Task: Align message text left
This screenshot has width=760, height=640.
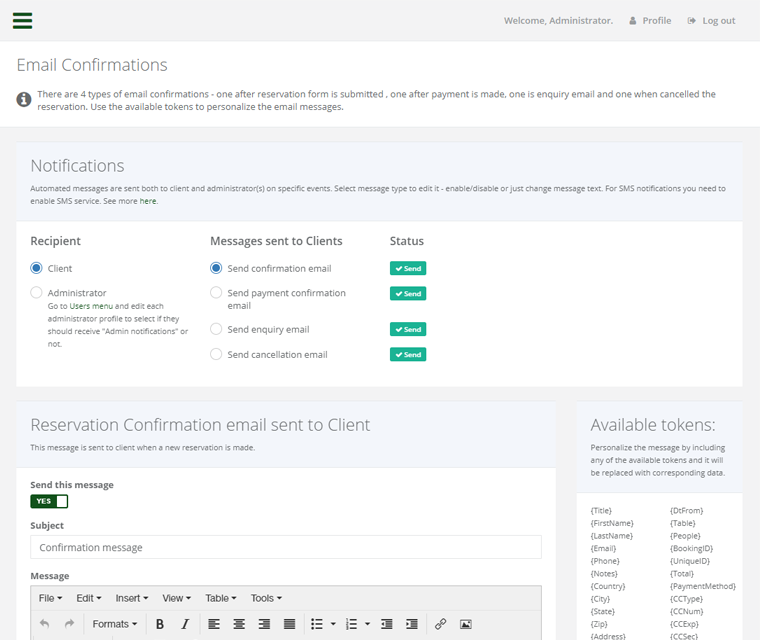Action: (214, 624)
